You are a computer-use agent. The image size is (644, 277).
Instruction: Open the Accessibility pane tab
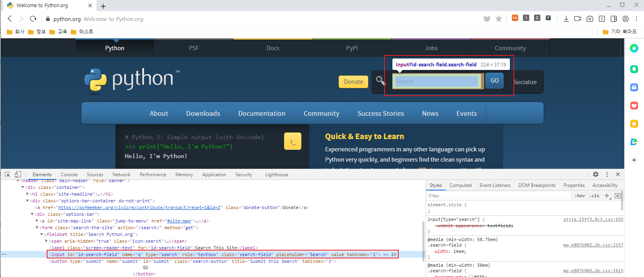pyautogui.click(x=605, y=185)
